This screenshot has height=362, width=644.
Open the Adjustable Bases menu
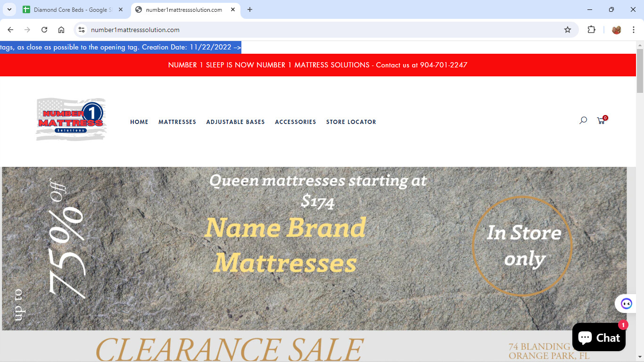click(x=235, y=122)
